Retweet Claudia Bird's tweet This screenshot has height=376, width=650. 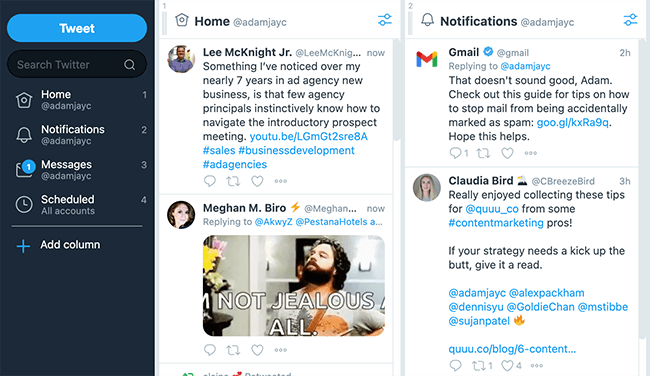click(x=479, y=365)
